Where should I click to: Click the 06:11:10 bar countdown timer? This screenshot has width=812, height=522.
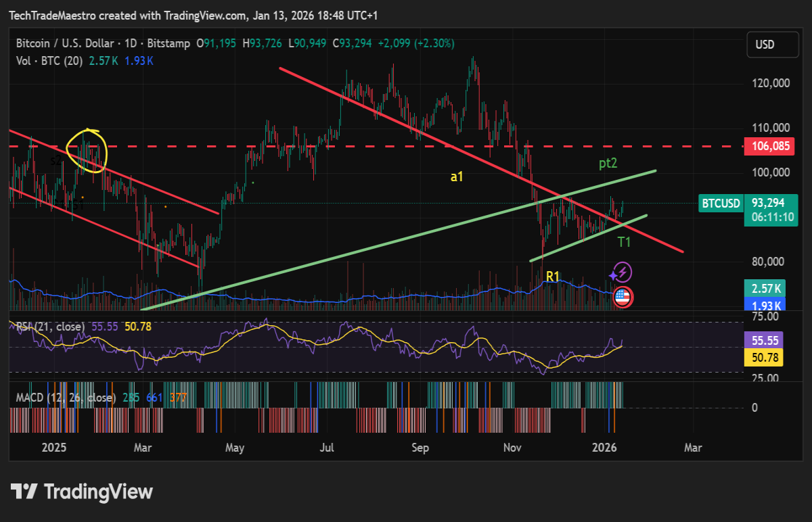tap(771, 218)
